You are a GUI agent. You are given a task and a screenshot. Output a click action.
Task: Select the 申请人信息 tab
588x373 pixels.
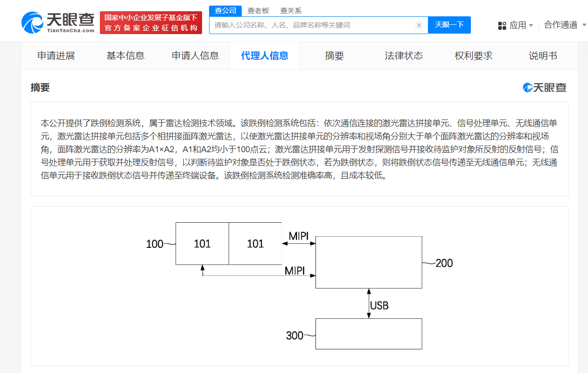pyautogui.click(x=195, y=56)
